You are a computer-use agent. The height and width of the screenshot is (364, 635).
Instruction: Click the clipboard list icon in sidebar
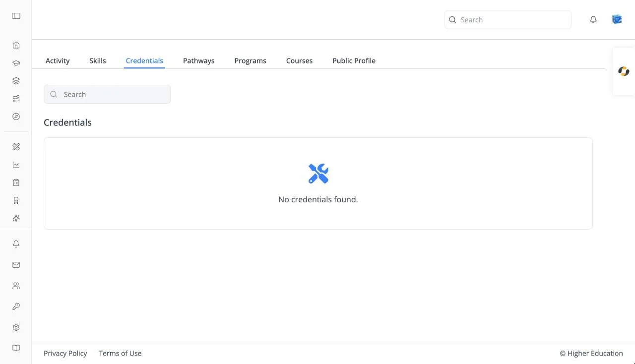click(x=16, y=182)
